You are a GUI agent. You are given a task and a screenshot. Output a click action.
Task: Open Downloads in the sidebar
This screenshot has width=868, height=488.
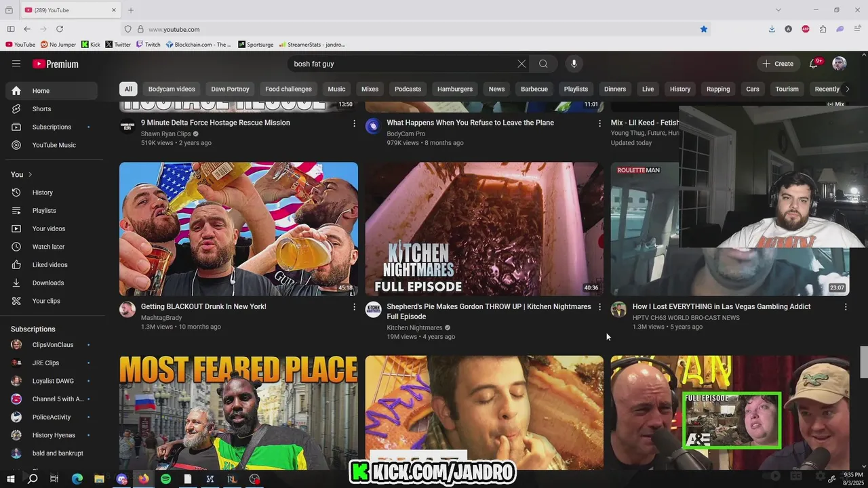pyautogui.click(x=52, y=283)
